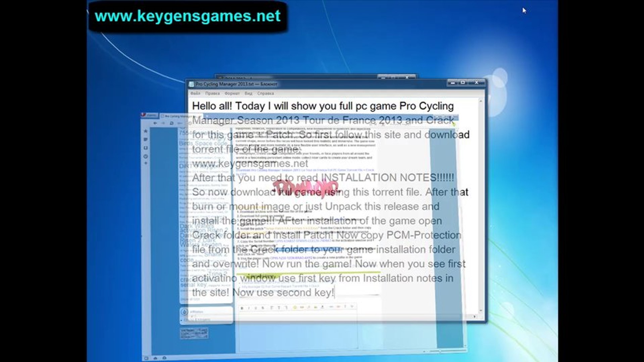Open the Файл menu in Notepad

(195, 93)
